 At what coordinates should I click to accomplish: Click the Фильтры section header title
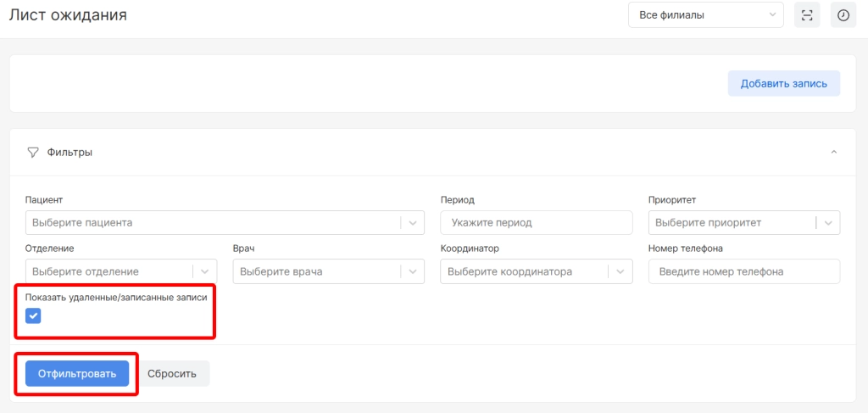70,153
